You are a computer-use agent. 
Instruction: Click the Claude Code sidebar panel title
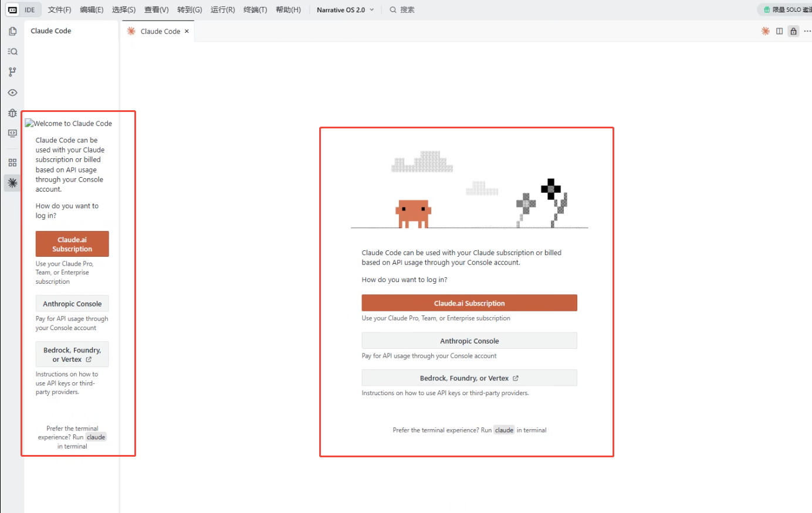pos(51,31)
